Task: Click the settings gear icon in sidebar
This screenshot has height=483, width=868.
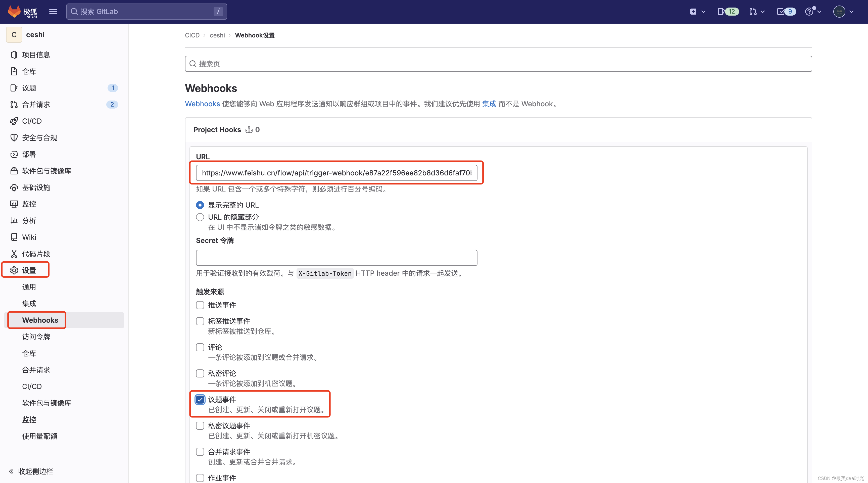Action: point(14,270)
